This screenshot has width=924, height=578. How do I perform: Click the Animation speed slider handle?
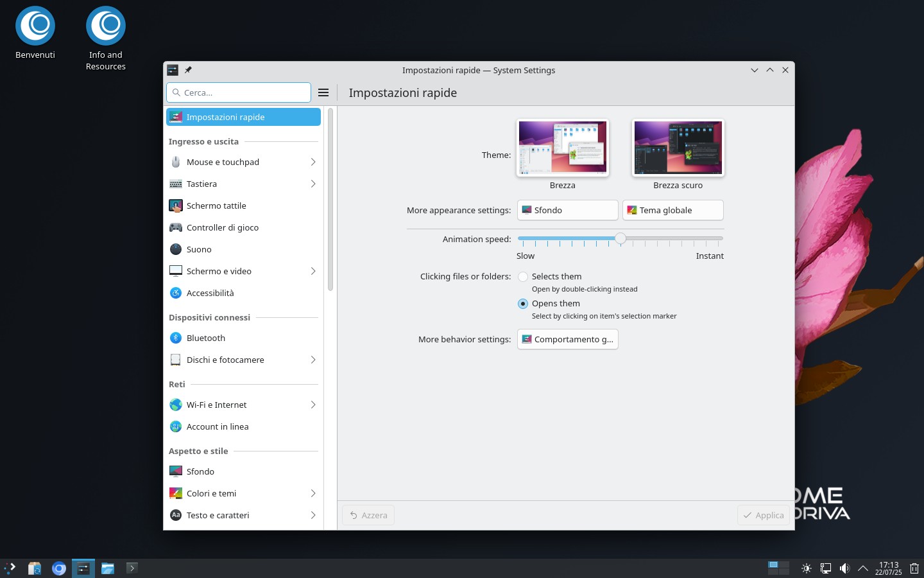click(x=620, y=238)
